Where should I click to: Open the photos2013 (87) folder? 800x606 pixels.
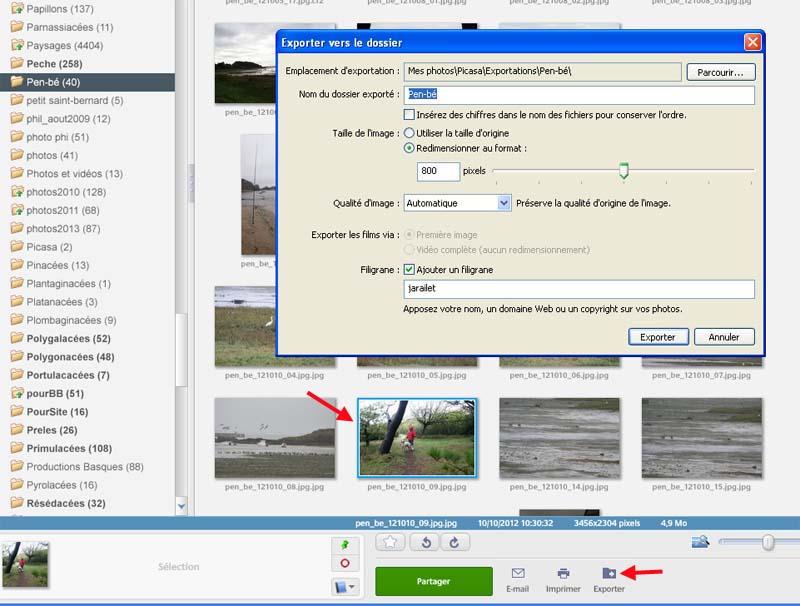[63, 229]
